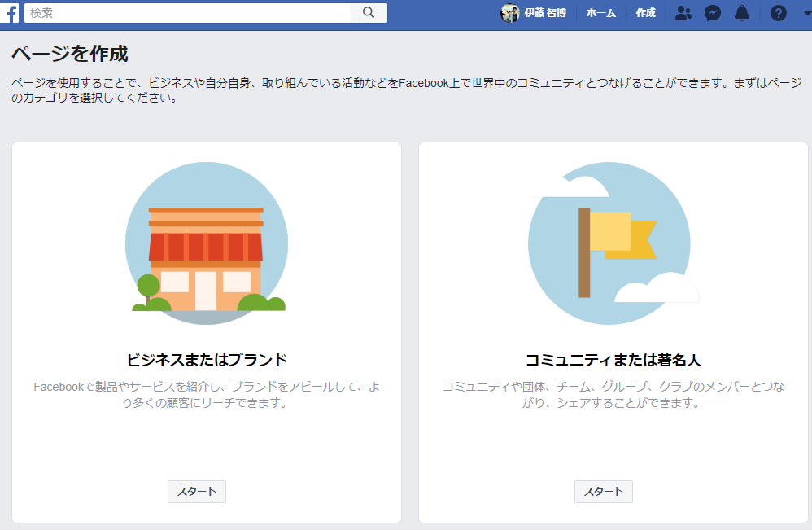Image resolution: width=812 pixels, height=530 pixels.
Task: Click the flag illustration
Action: [612, 243]
